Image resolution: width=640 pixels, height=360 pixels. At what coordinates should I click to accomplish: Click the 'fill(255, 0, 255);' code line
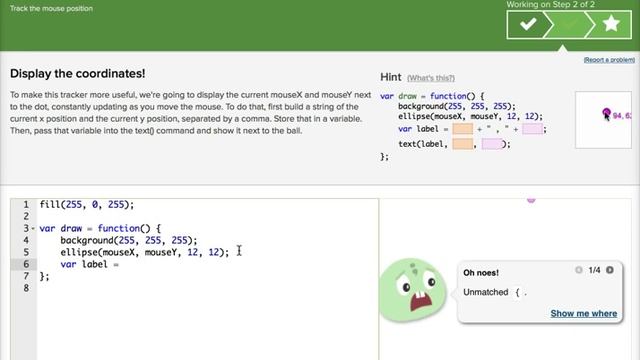click(x=87, y=204)
